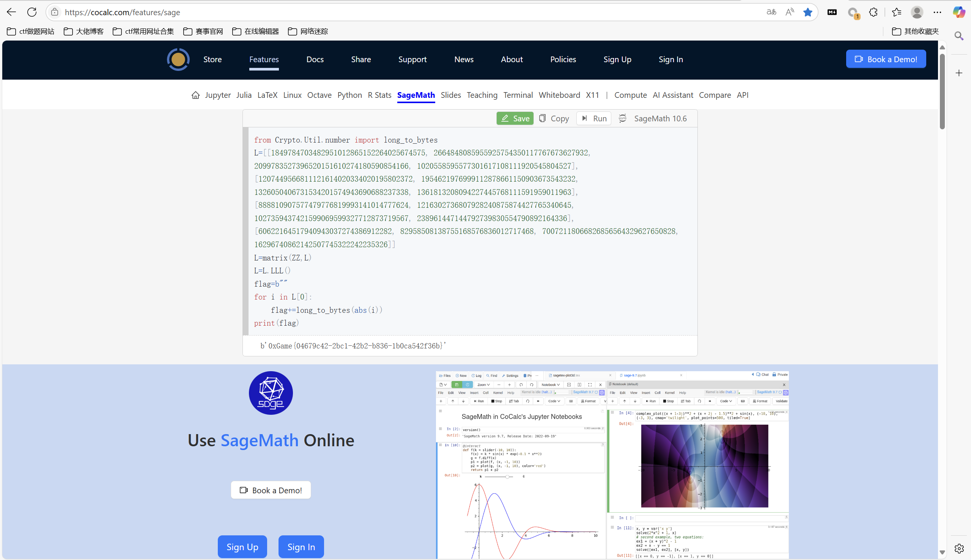Switch to the Julia feature tab

[244, 95]
